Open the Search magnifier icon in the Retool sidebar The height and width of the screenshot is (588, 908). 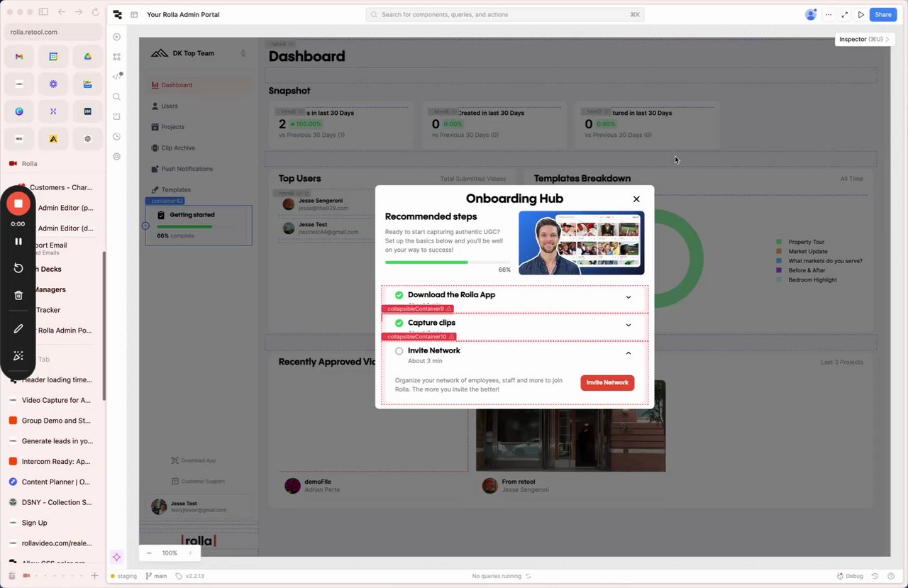click(x=117, y=96)
